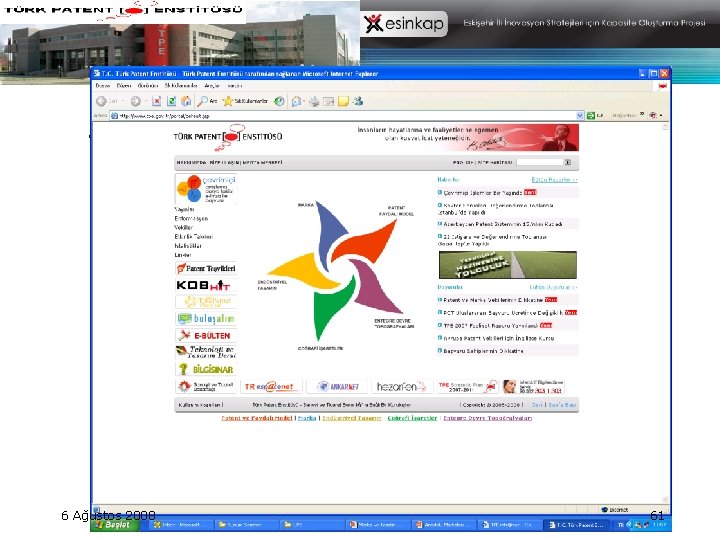
Task: Open the buluşalım banner
Action: [x=206, y=318]
